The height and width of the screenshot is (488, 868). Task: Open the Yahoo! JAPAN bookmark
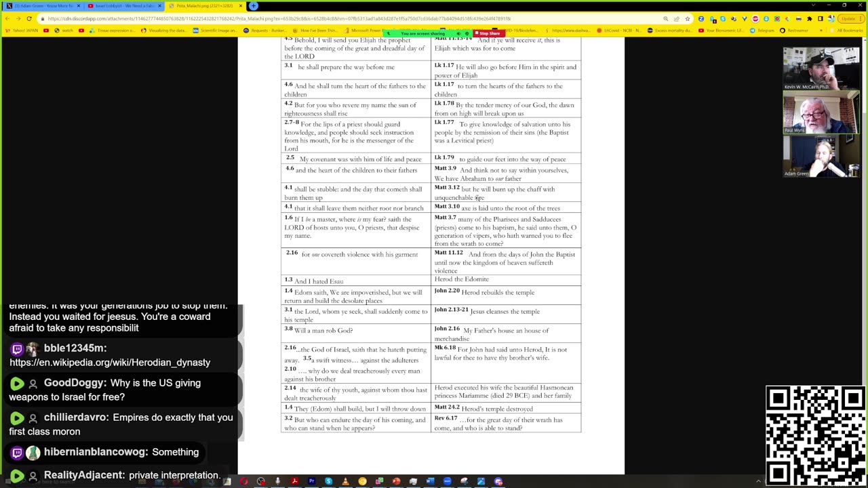point(21,30)
